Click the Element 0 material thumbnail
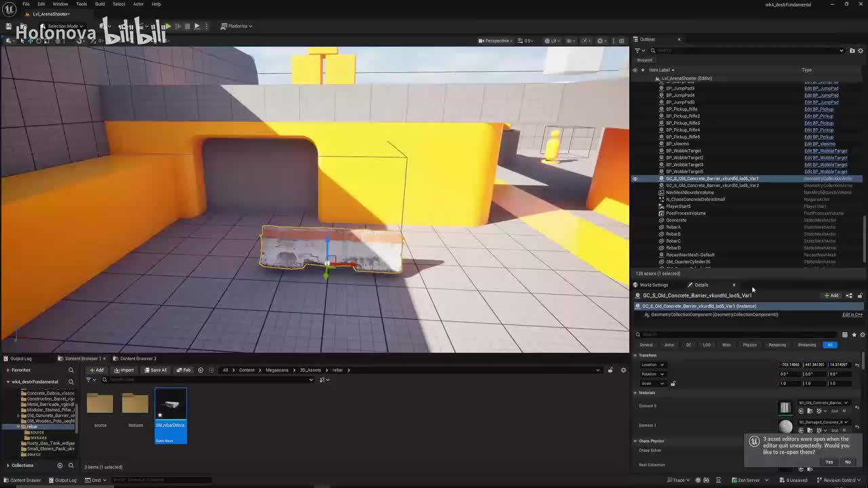 (x=785, y=407)
